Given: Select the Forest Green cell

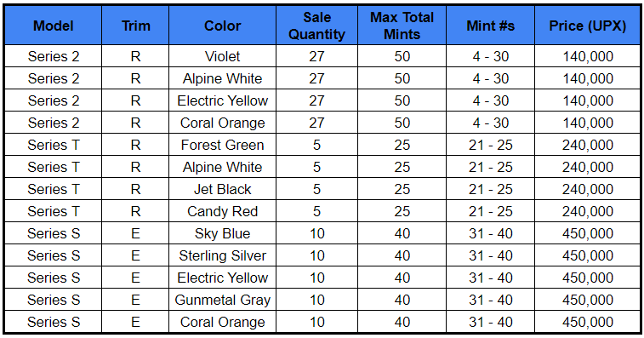Looking at the screenshot, I should click(222, 145).
